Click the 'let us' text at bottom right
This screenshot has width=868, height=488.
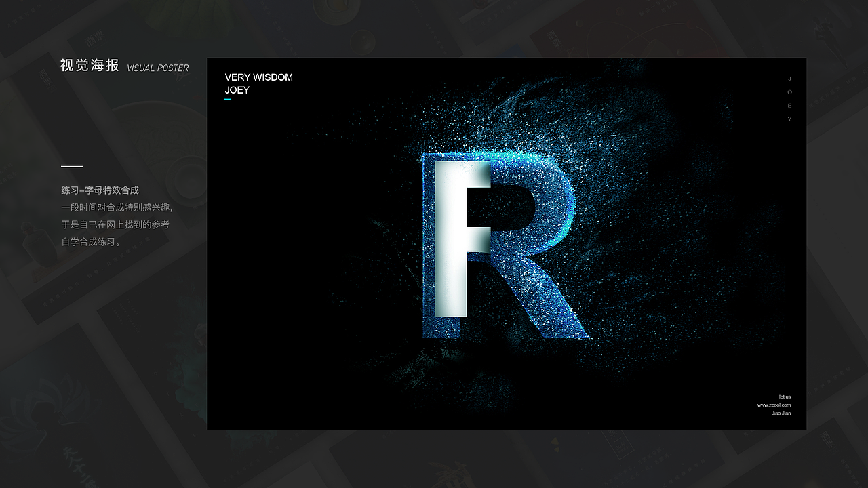tap(785, 397)
